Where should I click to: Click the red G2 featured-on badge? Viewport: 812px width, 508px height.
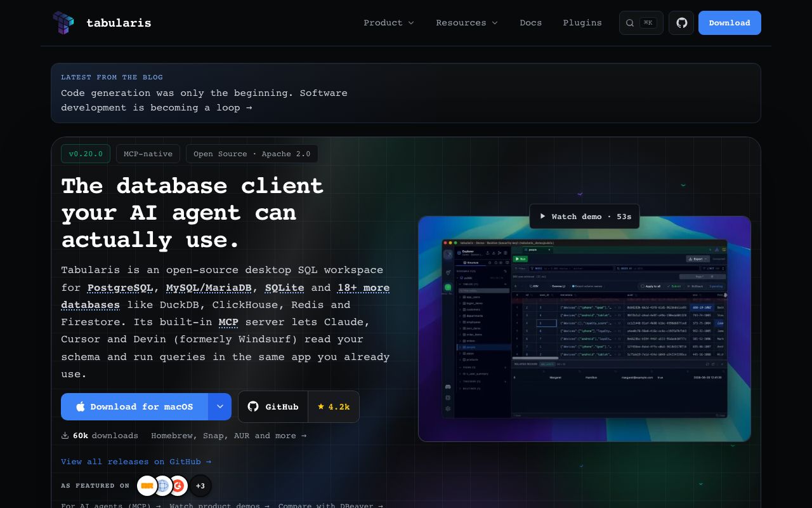pyautogui.click(x=179, y=486)
